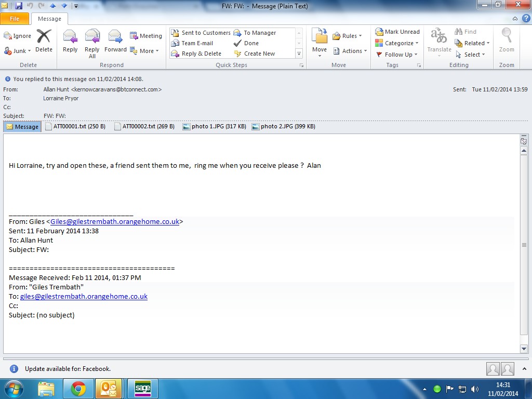Click the lowercase giles@gilestrembath email link

(x=84, y=296)
